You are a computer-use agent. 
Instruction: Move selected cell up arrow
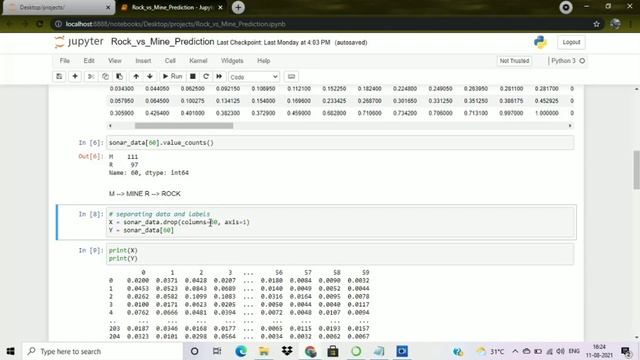point(136,76)
